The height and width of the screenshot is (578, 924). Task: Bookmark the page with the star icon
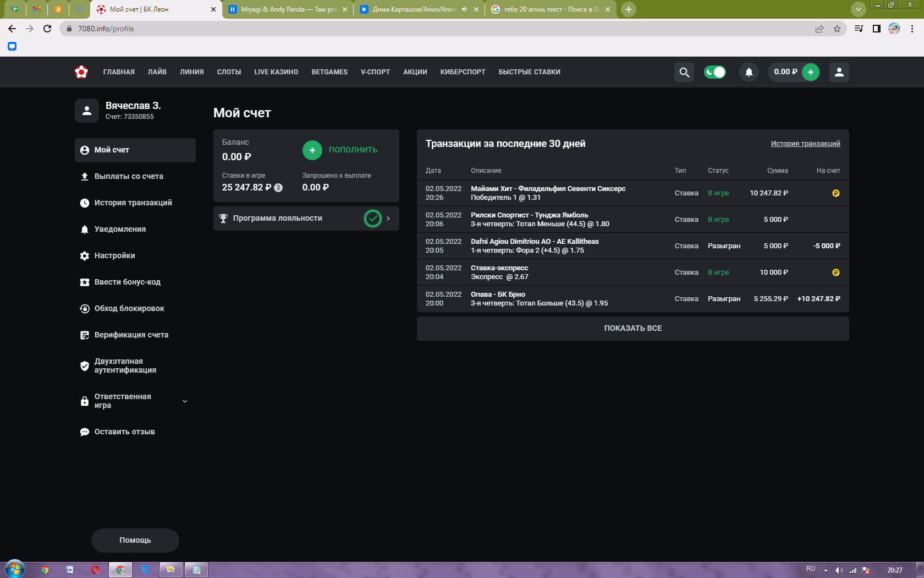pos(837,29)
